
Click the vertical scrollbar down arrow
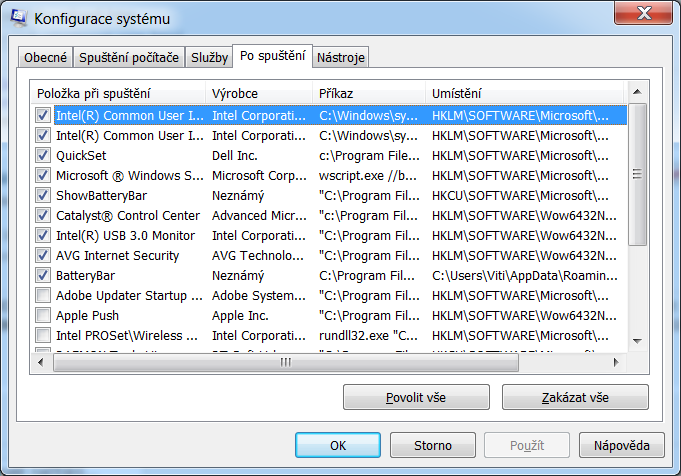coord(637,341)
